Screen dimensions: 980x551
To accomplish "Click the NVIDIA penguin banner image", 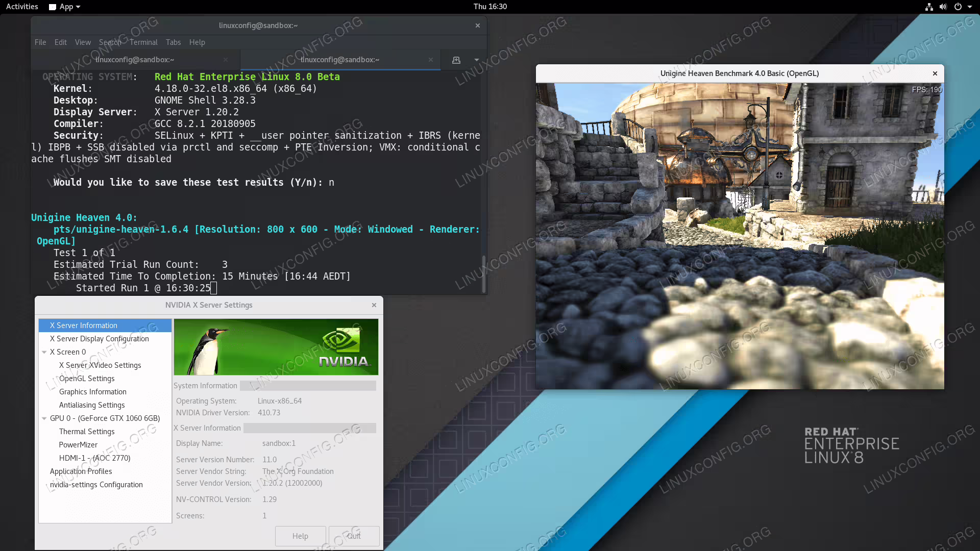I will [x=276, y=347].
